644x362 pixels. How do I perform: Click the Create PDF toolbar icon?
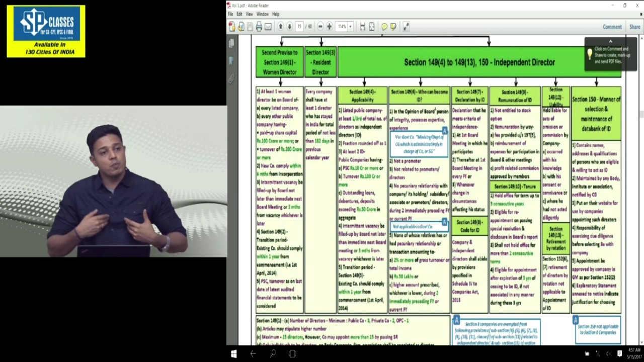(x=232, y=27)
